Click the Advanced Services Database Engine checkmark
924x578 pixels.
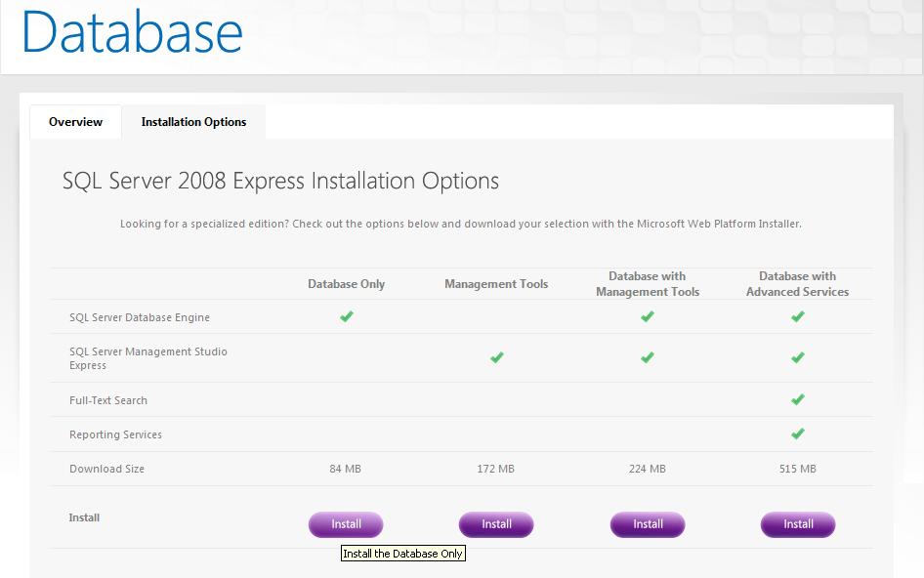[x=798, y=316]
